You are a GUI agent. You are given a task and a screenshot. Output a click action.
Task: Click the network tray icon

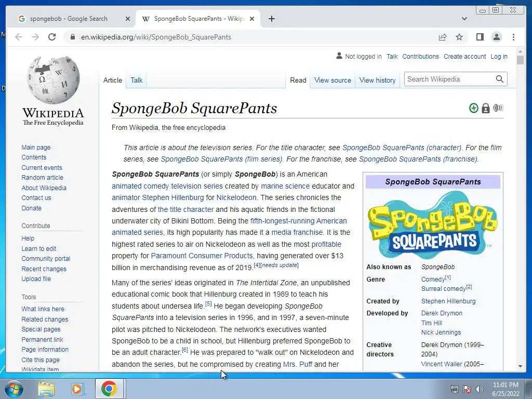coord(454,389)
